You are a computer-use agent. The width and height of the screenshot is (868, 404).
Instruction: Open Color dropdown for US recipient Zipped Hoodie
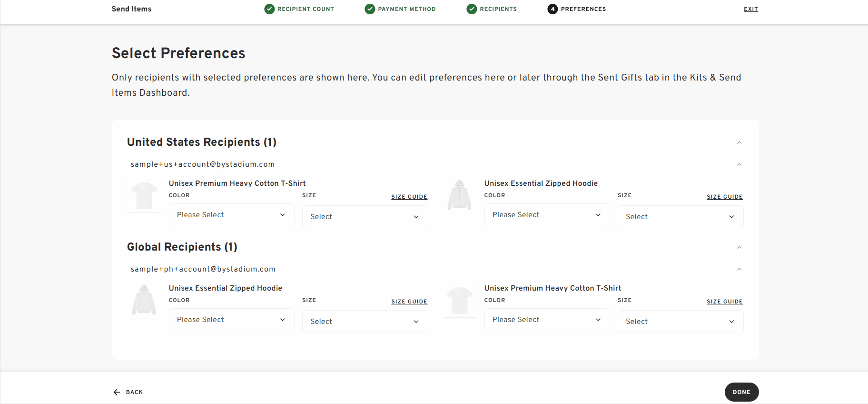(547, 215)
